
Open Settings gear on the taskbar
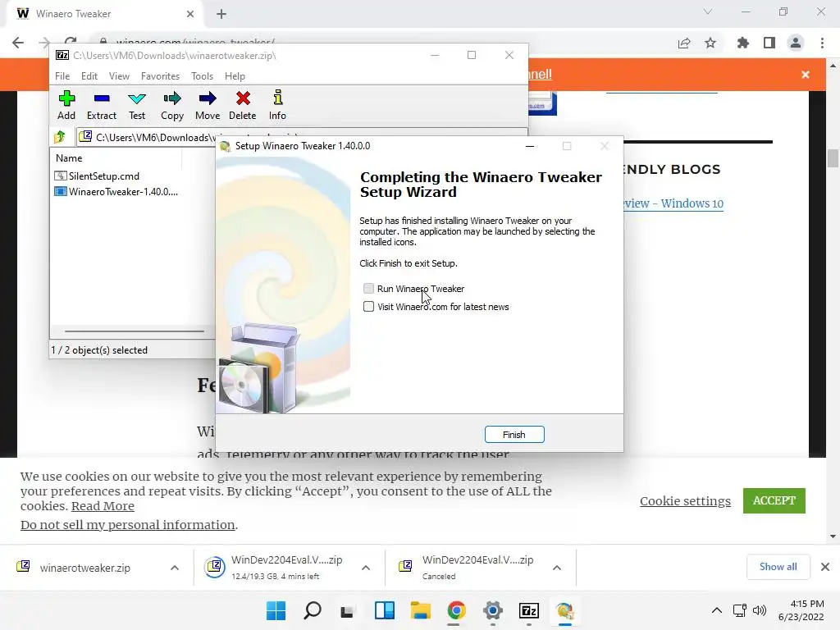click(x=493, y=610)
